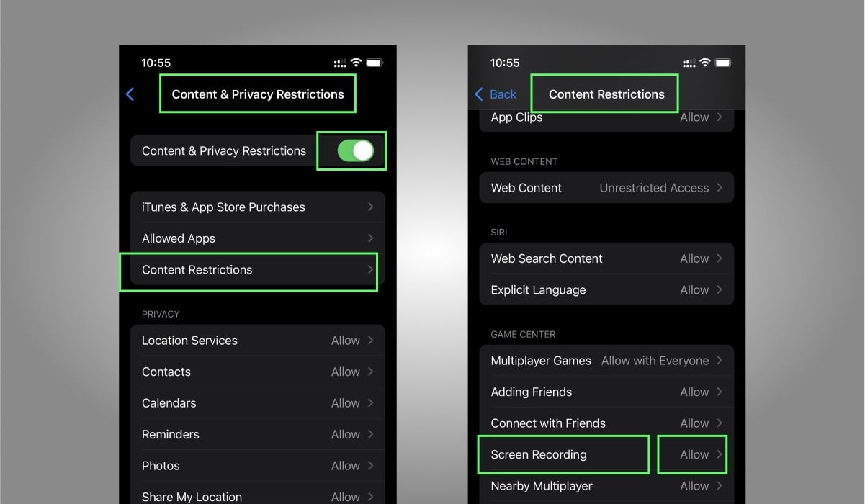
Task: Tap the Wi-Fi icon in right status bar
Action: (704, 63)
